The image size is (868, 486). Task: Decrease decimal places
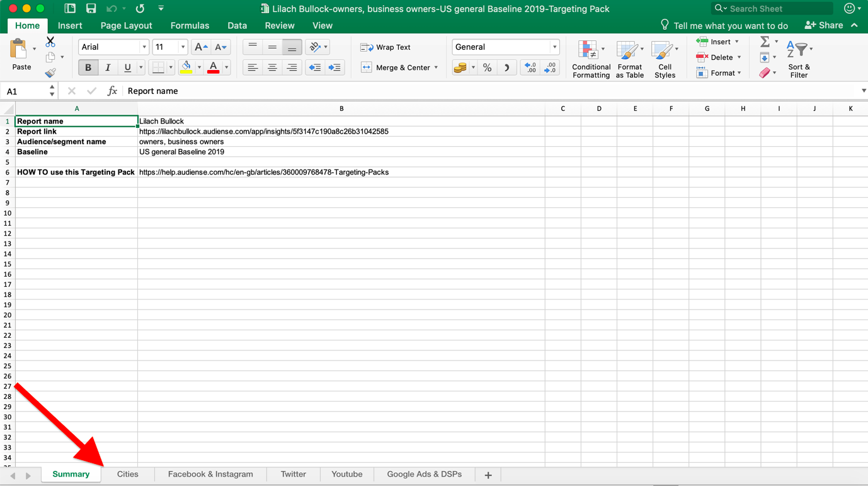tap(550, 67)
